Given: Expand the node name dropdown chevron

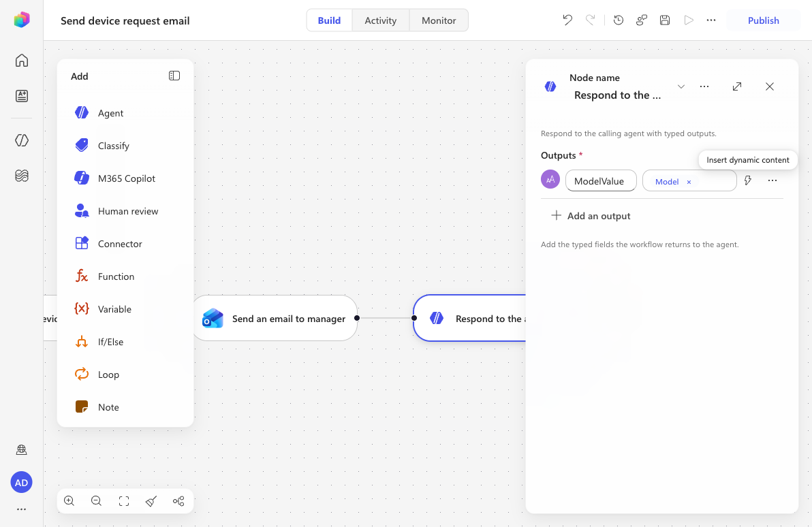Looking at the screenshot, I should 681,86.
